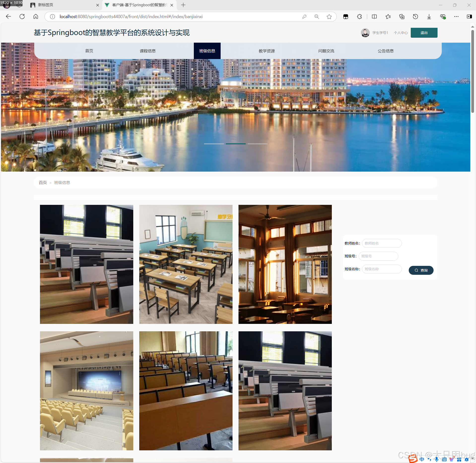
Task: Add this page to favorites star
Action: coord(329,17)
